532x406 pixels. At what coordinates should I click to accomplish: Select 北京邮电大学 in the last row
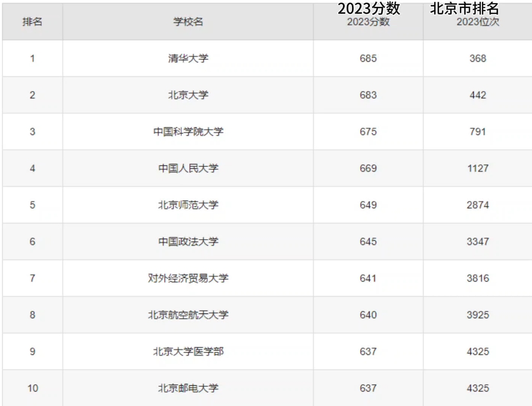(188, 388)
